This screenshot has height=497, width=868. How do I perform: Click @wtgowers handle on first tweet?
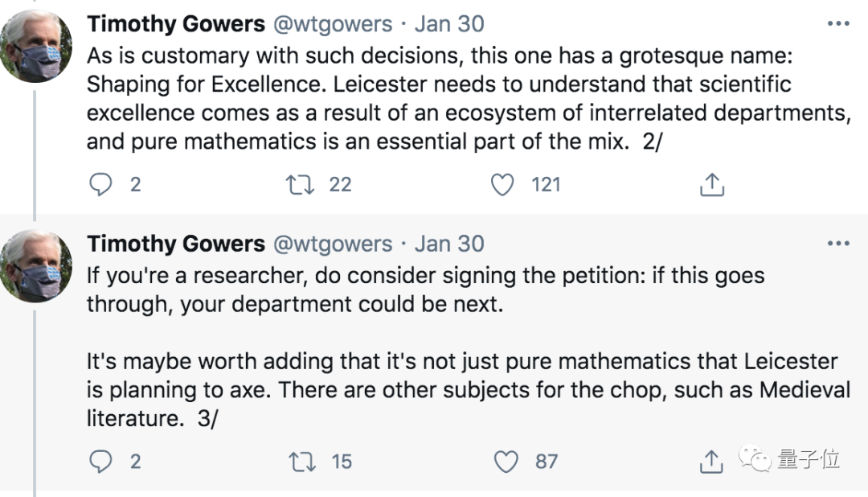click(x=333, y=24)
